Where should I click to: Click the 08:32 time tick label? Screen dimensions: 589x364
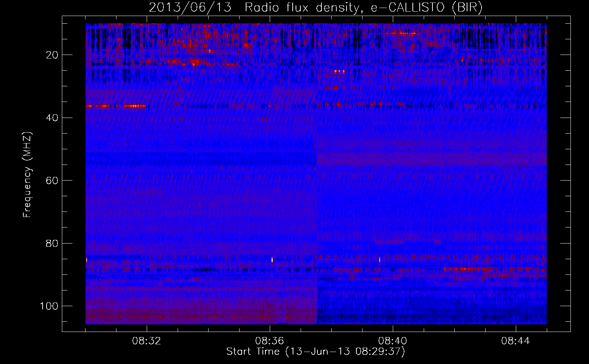(x=147, y=341)
